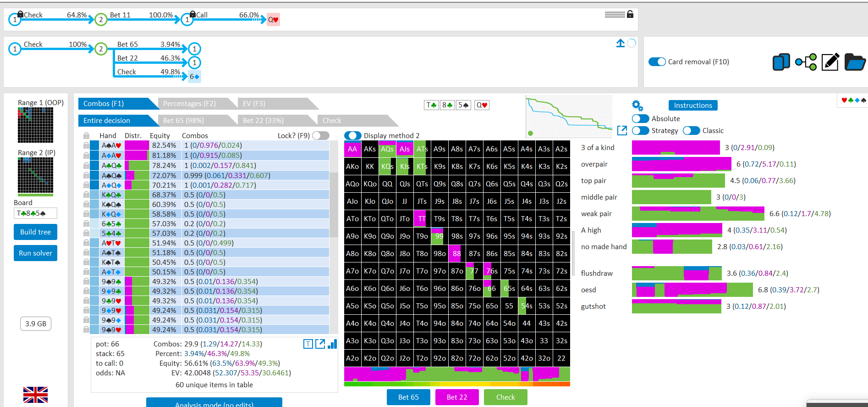Select the TT cell in hand matrix
Image resolution: width=868 pixels, height=407 pixels.
422,219
